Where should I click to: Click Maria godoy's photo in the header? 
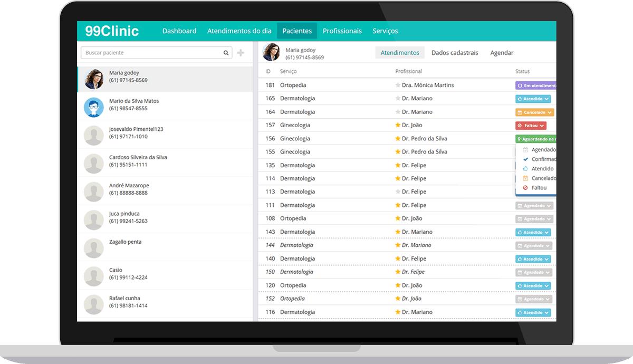[271, 52]
